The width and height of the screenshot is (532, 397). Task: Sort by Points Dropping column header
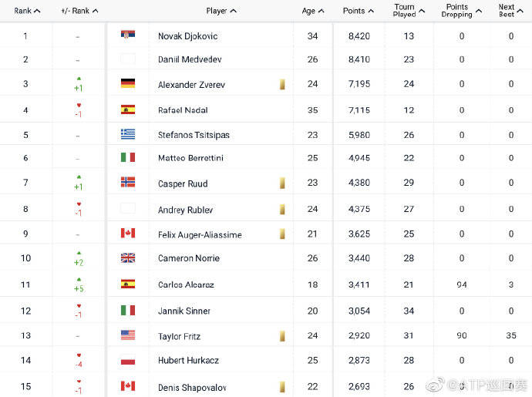click(x=461, y=11)
